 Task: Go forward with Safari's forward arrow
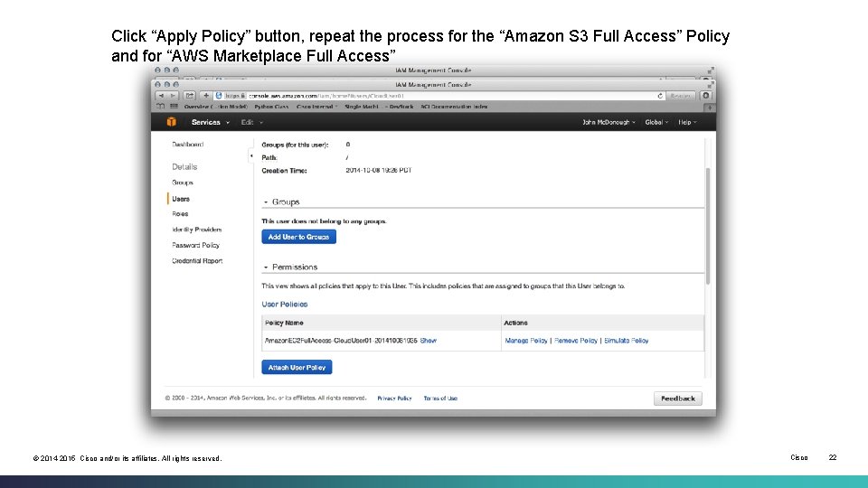pos(172,96)
